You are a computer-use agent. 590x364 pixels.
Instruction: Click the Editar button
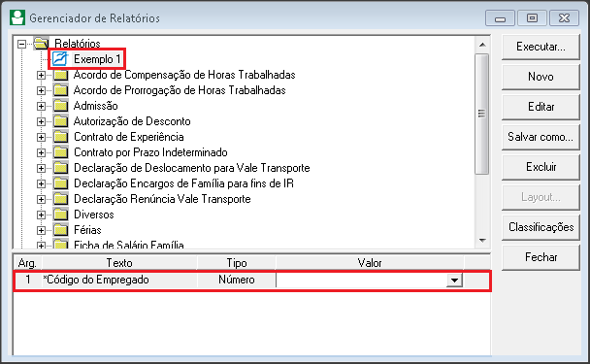(541, 107)
